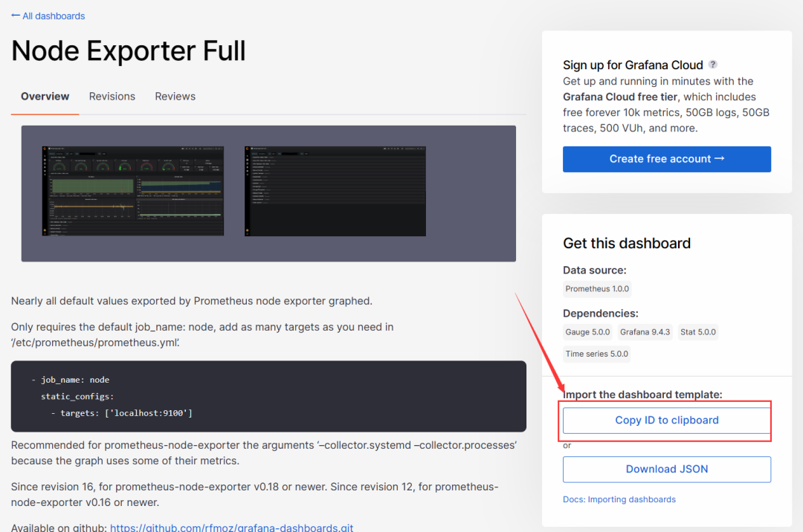The width and height of the screenshot is (803, 532).
Task: Select the Prometheus 1.0.0 data source tag
Action: click(597, 289)
